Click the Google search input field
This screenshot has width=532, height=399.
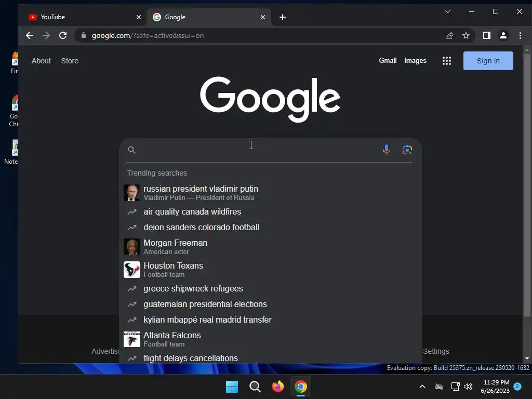point(258,150)
